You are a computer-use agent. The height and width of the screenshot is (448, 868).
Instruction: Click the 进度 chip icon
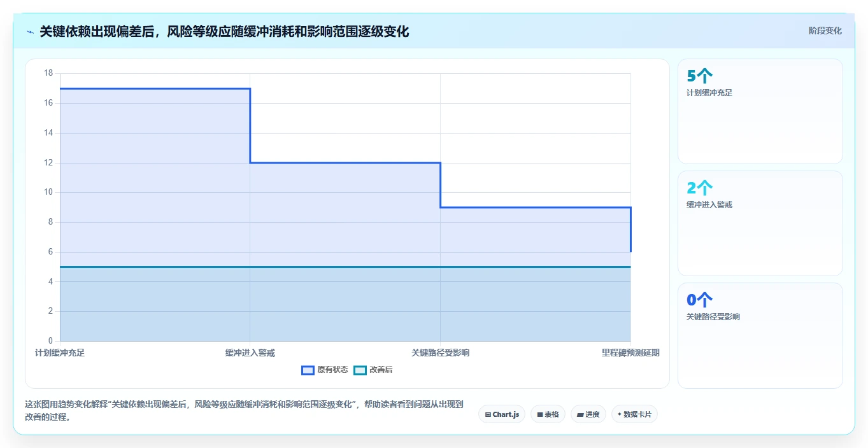coord(580,414)
